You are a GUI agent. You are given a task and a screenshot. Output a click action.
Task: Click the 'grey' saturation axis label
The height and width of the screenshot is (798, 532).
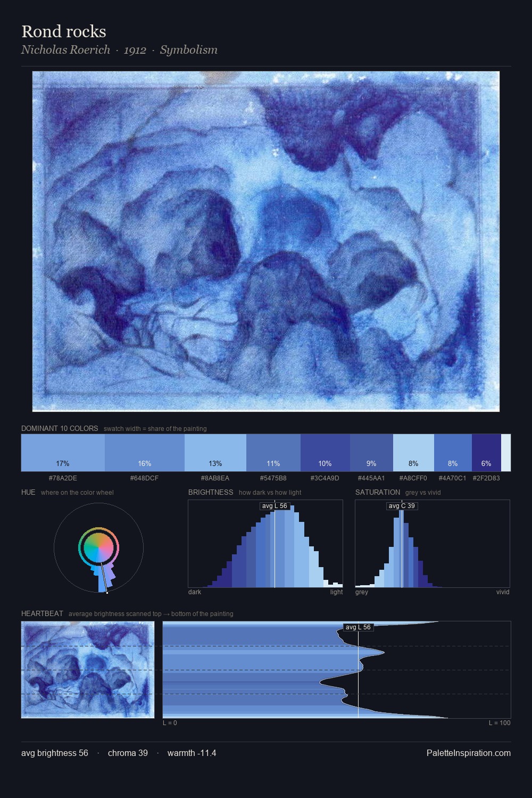click(362, 592)
